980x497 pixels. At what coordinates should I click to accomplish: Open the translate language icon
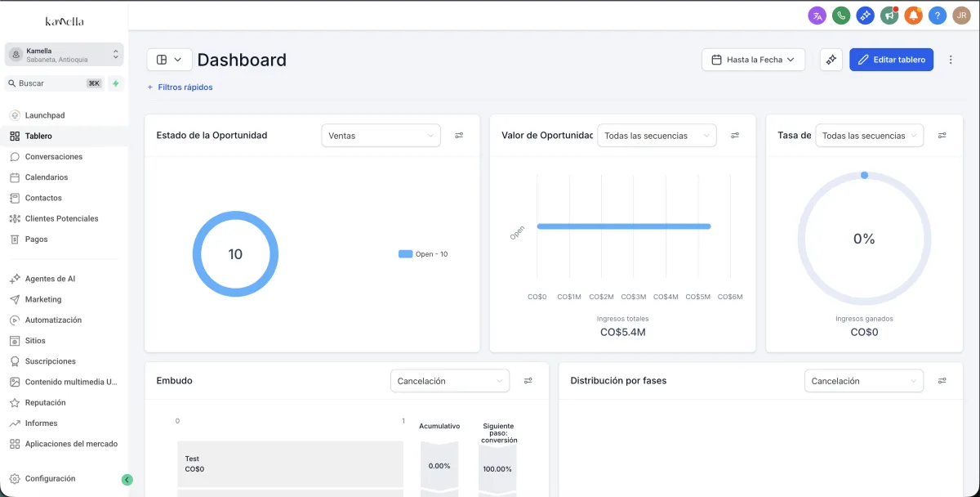pos(817,16)
